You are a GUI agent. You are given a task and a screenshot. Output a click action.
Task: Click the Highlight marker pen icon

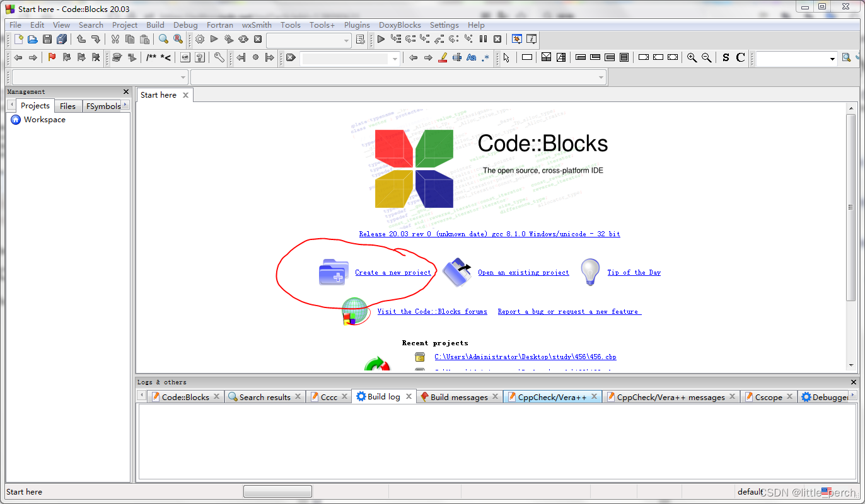coord(443,57)
